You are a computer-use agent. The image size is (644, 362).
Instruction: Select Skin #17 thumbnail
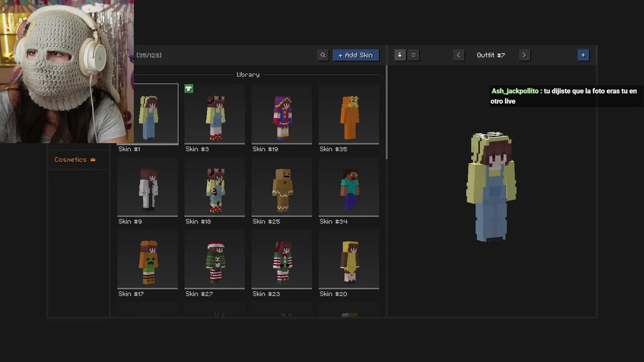147,259
